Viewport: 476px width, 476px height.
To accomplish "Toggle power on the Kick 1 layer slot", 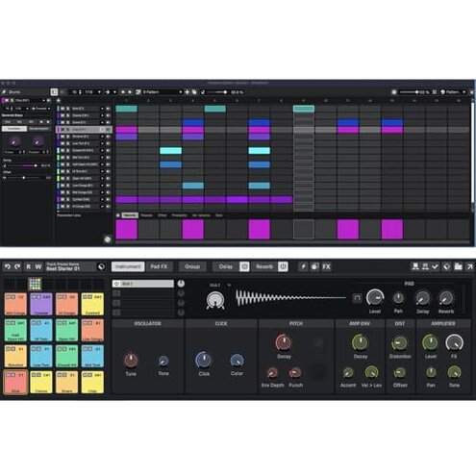I will pos(116,284).
